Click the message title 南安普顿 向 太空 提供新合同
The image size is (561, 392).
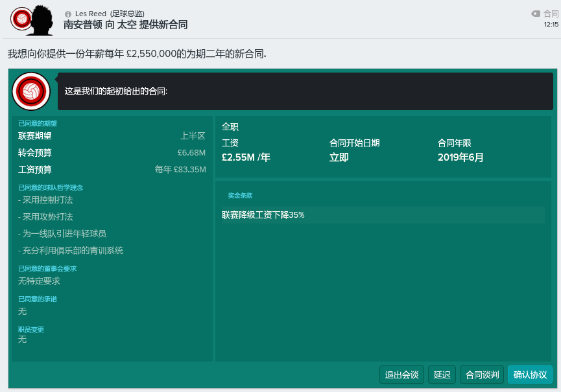click(126, 25)
